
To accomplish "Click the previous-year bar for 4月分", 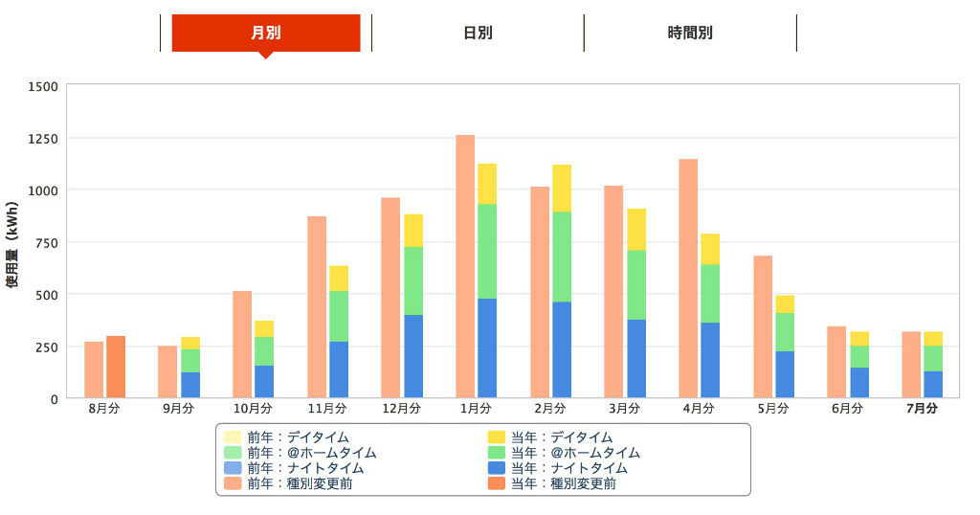I will point(688,278).
